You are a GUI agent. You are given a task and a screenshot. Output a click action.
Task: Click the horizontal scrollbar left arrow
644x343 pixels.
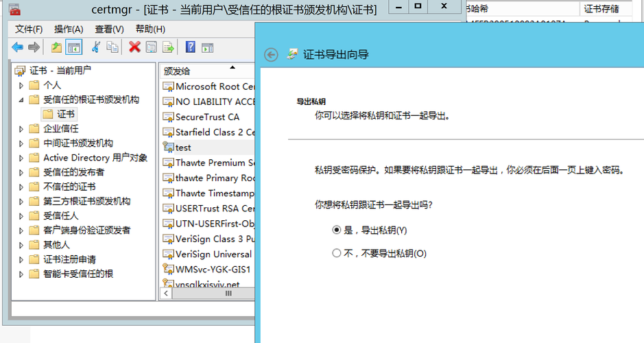[x=165, y=294]
